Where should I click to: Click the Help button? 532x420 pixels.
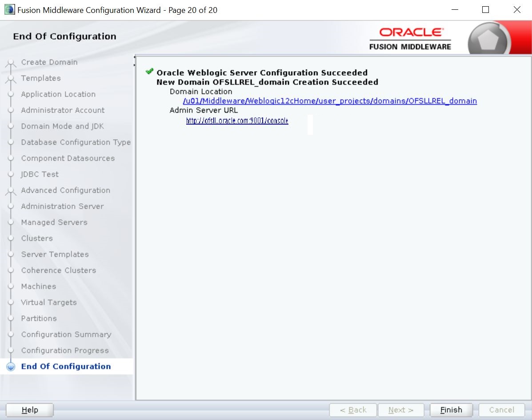tap(29, 410)
